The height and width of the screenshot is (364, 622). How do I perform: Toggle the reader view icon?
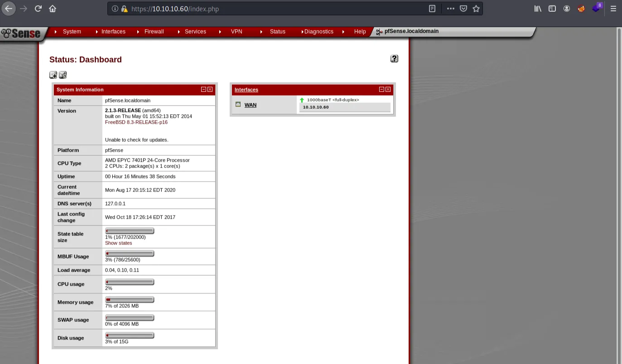(432, 9)
